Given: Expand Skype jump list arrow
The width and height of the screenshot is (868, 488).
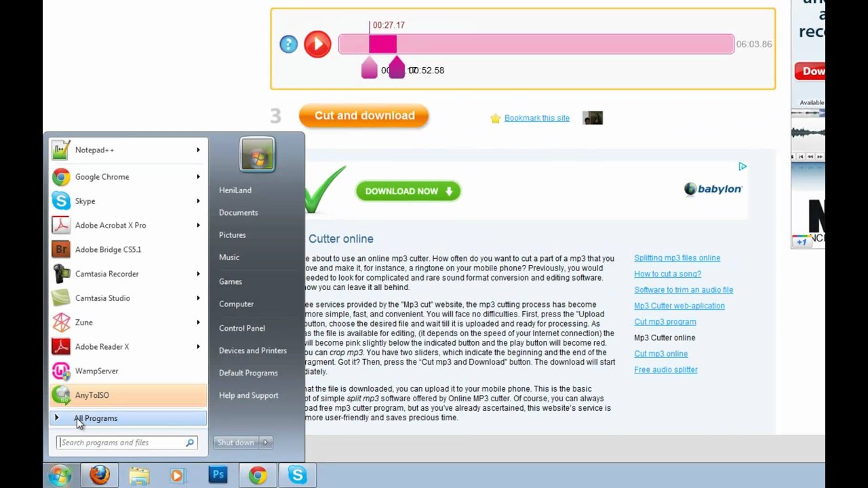Looking at the screenshot, I should 199,201.
